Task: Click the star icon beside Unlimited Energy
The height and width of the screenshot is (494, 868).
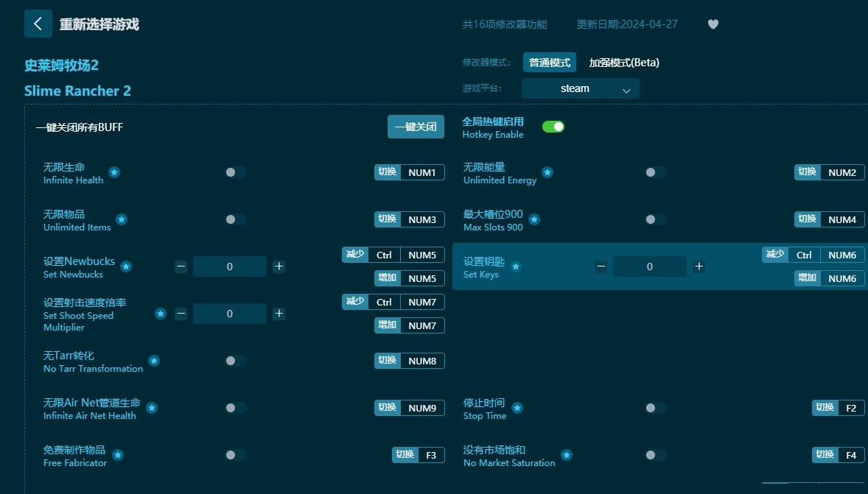Action: (547, 172)
